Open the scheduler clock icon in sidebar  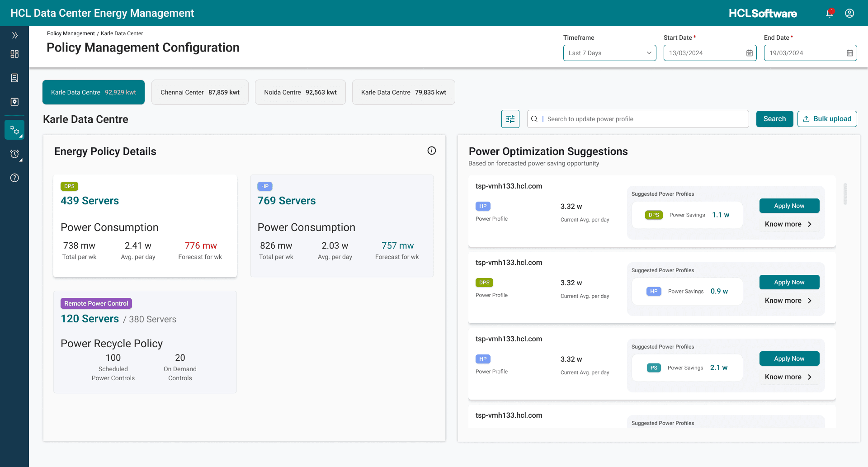click(14, 154)
